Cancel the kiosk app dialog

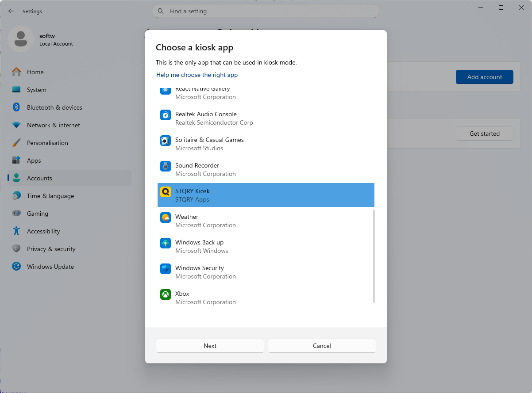tap(322, 346)
